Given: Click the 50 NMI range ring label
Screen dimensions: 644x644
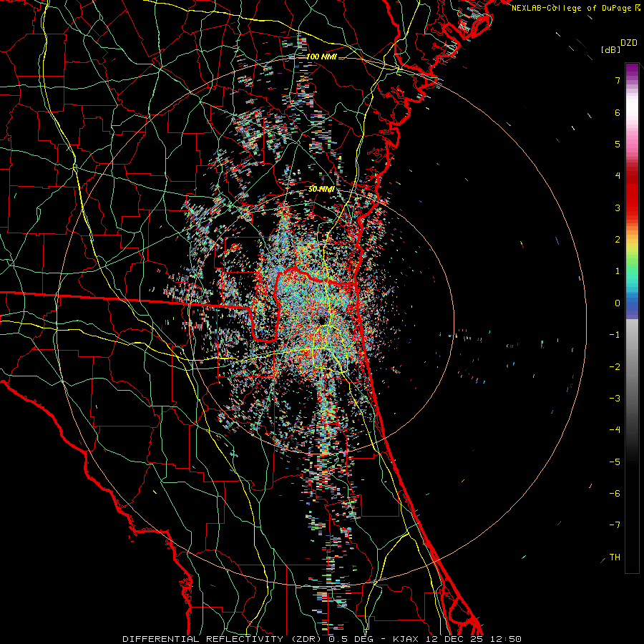Looking at the screenshot, I should coord(321,189).
